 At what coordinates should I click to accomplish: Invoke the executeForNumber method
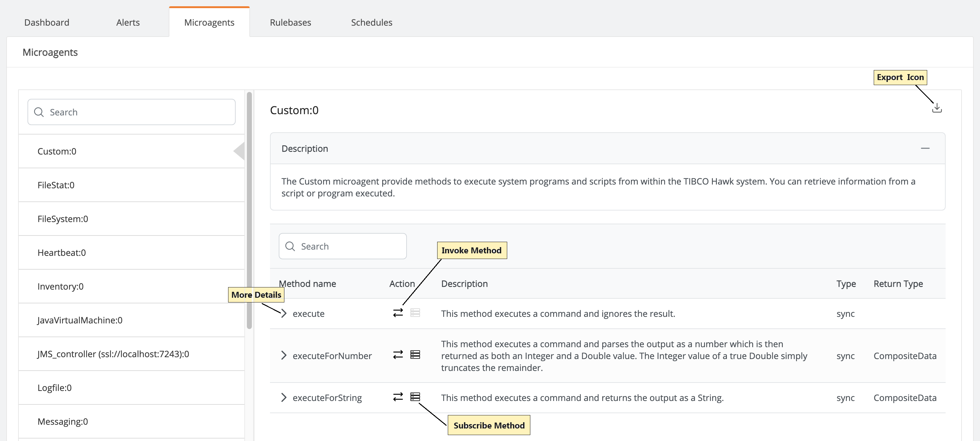point(397,355)
